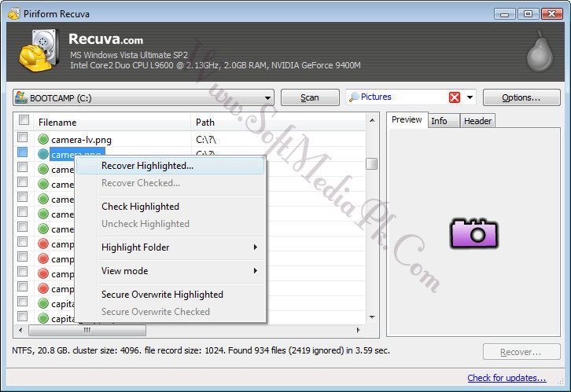The width and height of the screenshot is (571, 392).
Task: Click the vertical scrollbar thumb
Action: click(x=371, y=163)
